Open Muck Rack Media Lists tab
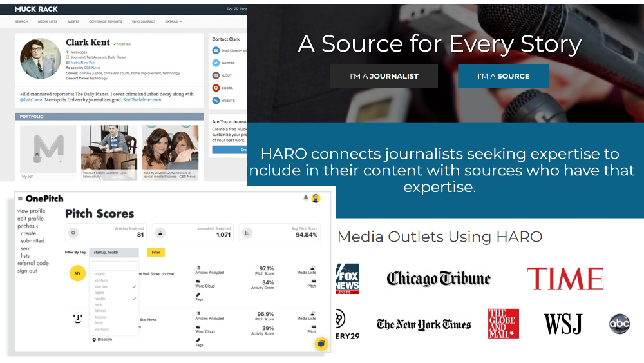This screenshot has height=363, width=644. 48,21
